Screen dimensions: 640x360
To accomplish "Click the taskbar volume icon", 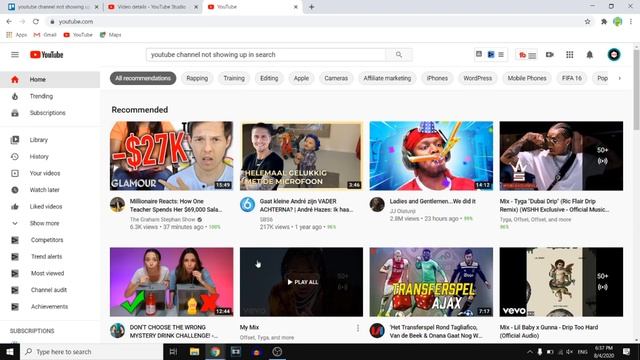I will tap(569, 352).
